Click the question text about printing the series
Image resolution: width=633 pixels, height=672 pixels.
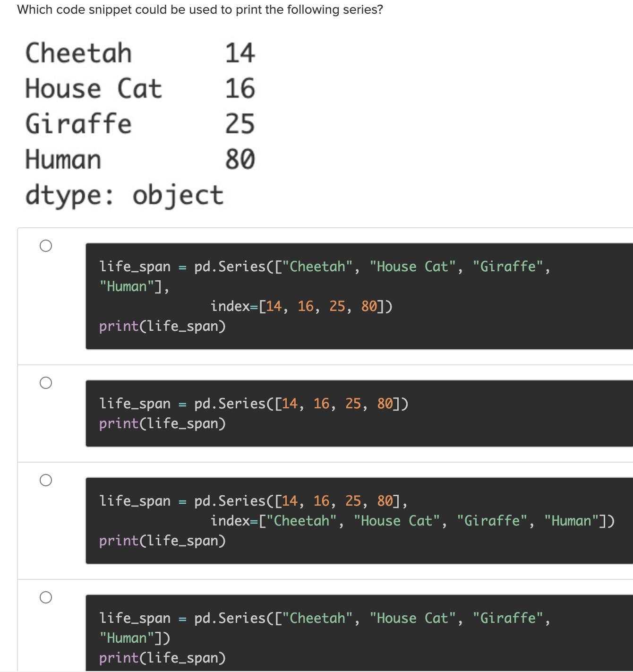point(200,9)
